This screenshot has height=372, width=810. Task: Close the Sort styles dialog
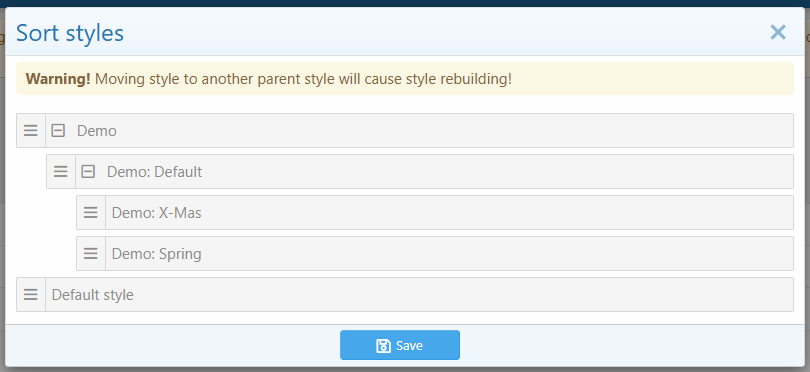pyautogui.click(x=778, y=33)
